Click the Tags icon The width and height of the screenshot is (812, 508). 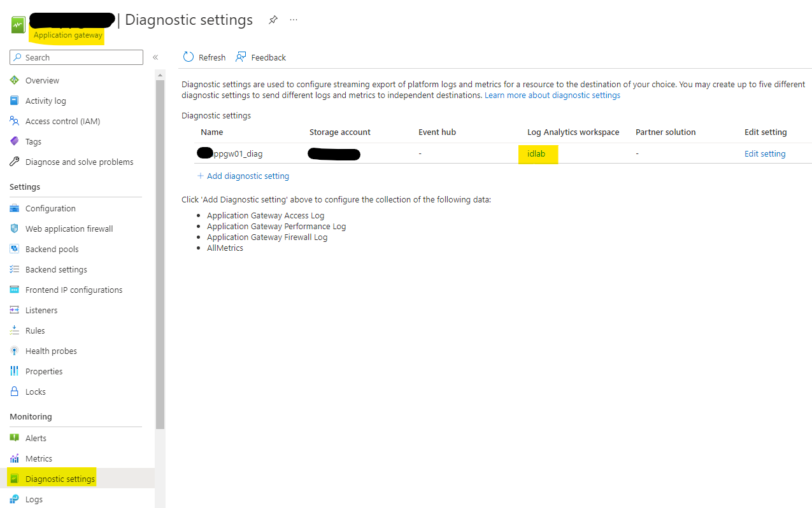15,141
